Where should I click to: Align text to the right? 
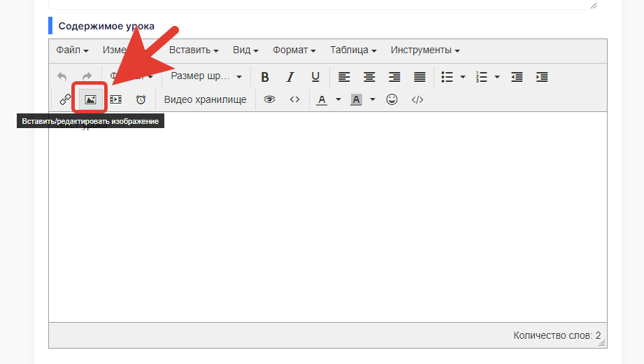[394, 77]
